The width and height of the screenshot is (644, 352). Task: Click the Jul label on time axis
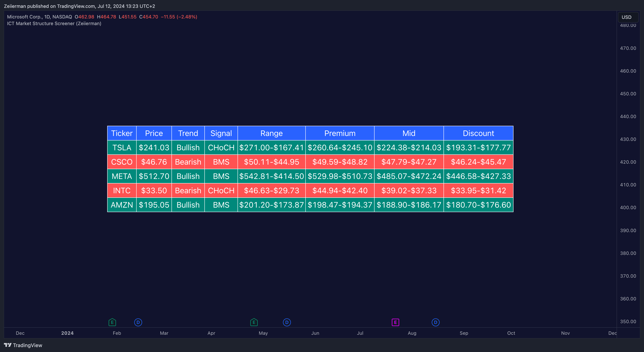pos(360,333)
